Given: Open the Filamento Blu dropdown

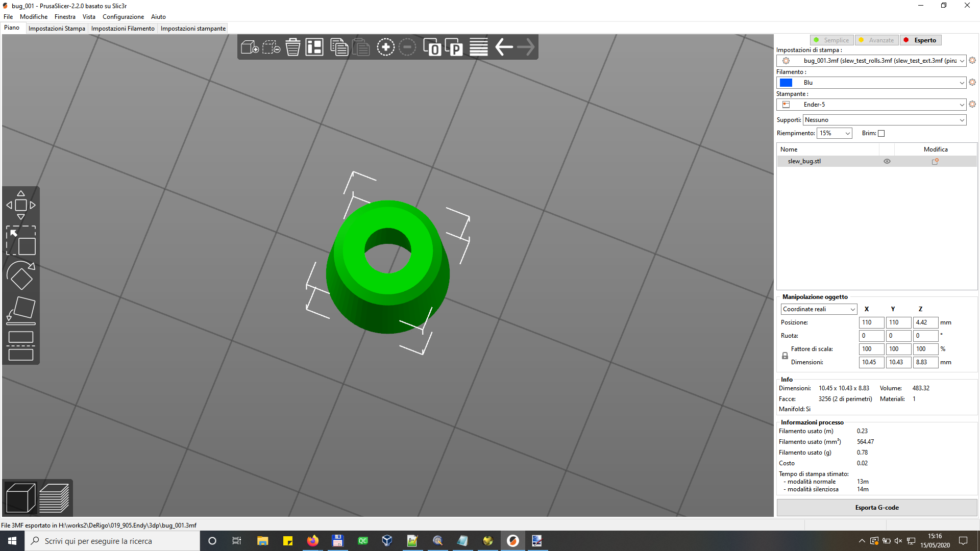Looking at the screenshot, I should tap(871, 83).
